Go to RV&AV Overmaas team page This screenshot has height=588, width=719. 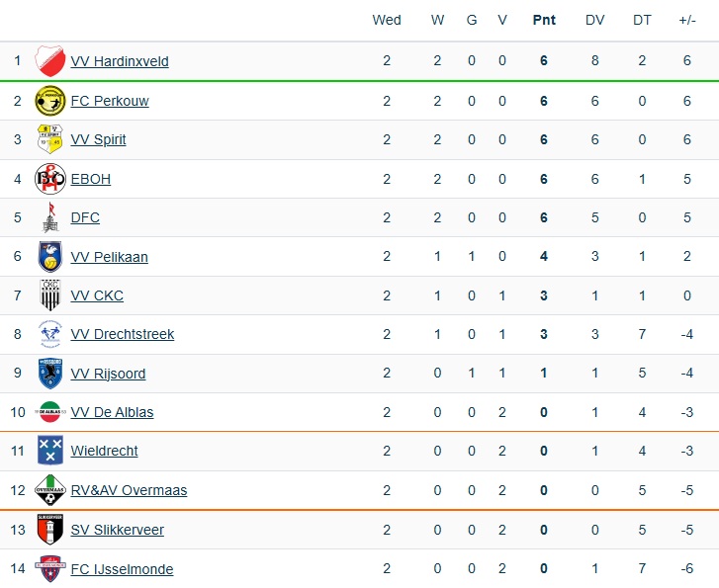129,490
